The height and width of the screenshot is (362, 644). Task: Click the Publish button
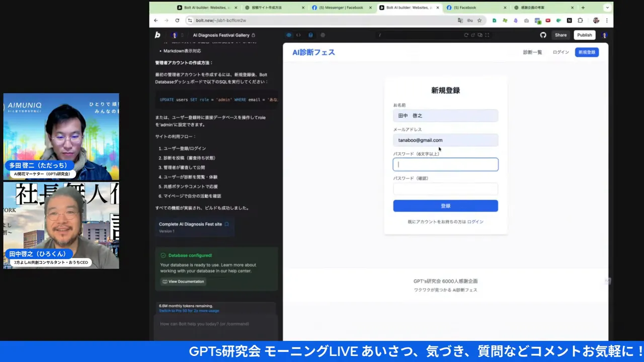[x=584, y=35]
